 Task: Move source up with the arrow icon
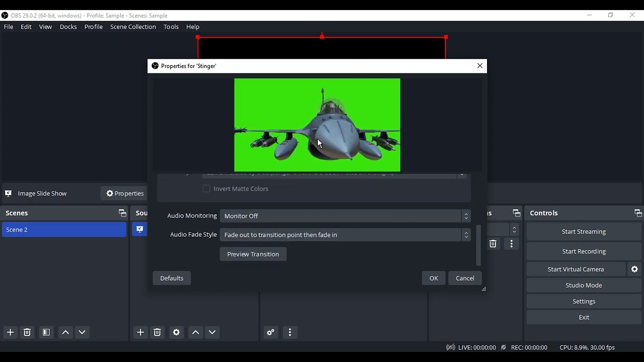point(196,332)
